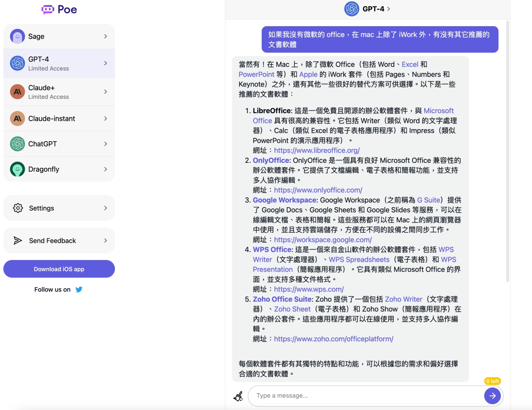The width and height of the screenshot is (532, 410).
Task: Click the Claude+ avatar icon
Action: tap(17, 91)
